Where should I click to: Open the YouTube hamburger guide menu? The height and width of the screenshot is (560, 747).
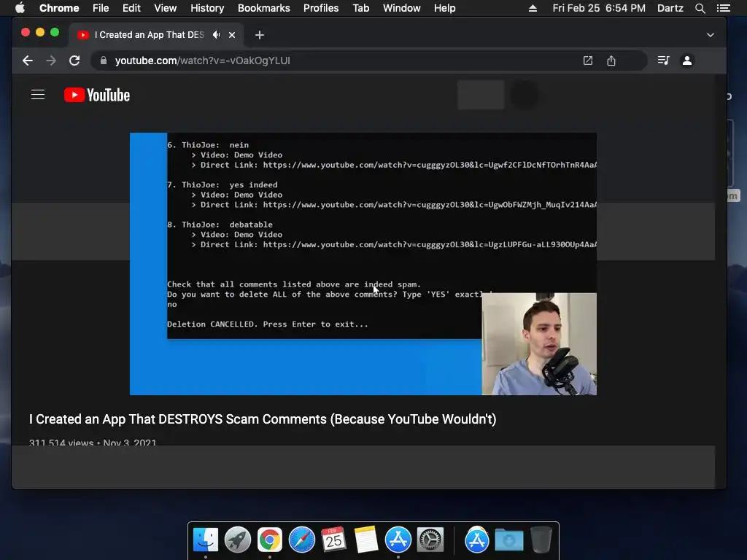(38, 95)
